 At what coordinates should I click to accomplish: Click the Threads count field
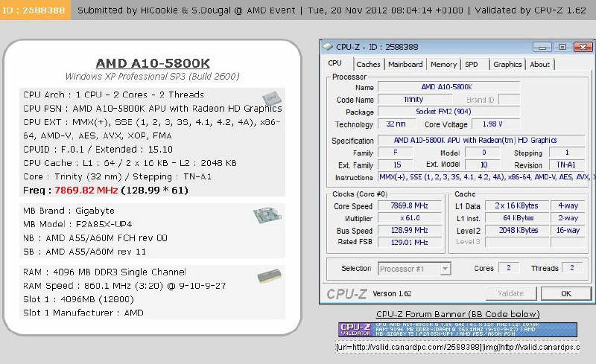(572, 268)
